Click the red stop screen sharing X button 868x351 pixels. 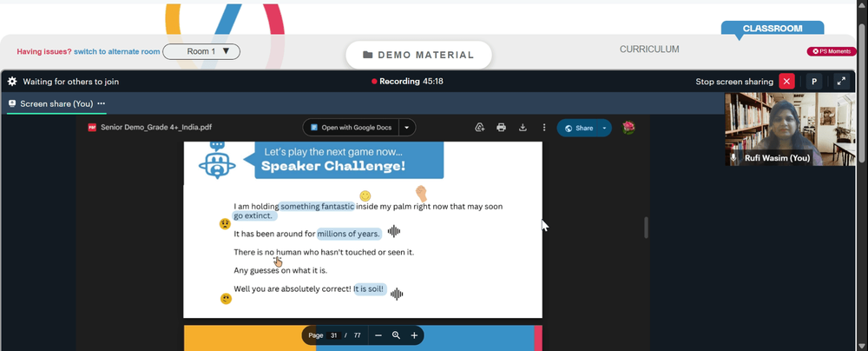pyautogui.click(x=786, y=82)
